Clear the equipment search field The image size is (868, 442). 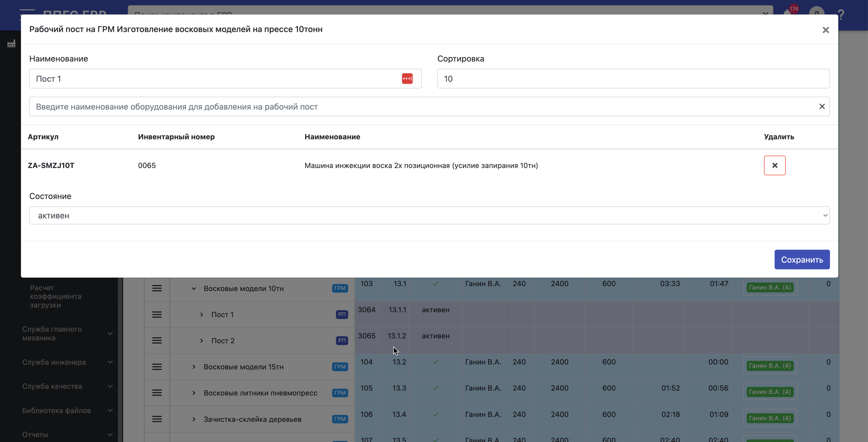[x=822, y=106]
